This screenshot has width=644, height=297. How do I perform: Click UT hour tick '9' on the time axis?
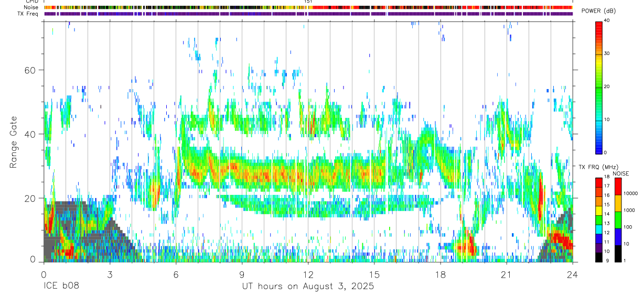pos(242,274)
